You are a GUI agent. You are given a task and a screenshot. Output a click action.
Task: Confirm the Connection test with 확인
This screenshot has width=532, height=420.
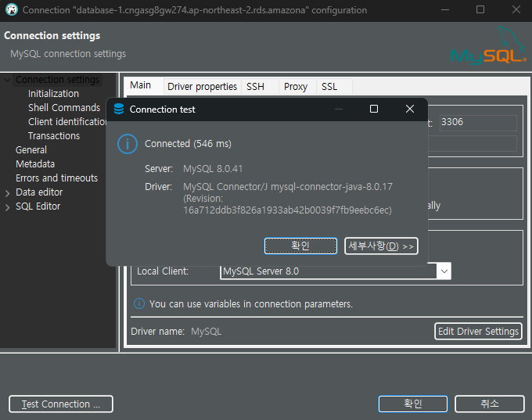(x=300, y=246)
